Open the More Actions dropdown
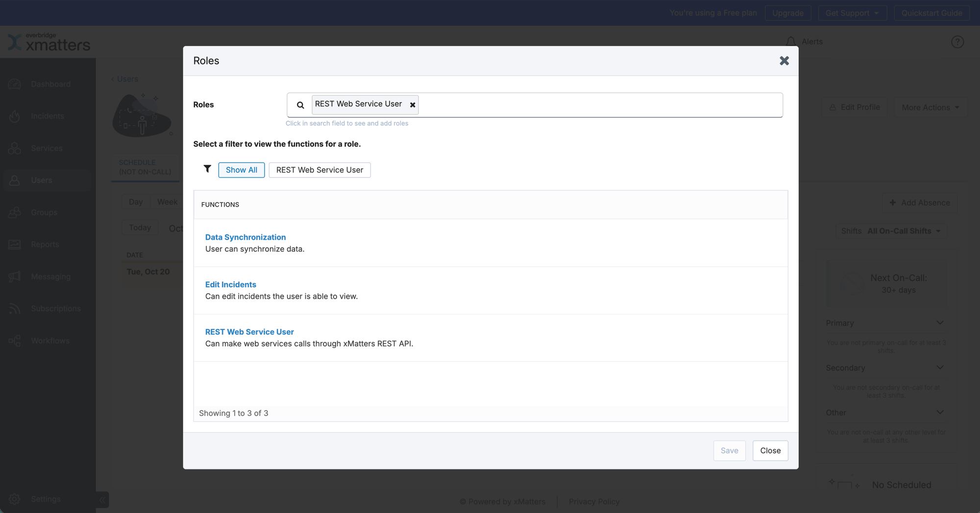The image size is (980, 513). coord(931,107)
